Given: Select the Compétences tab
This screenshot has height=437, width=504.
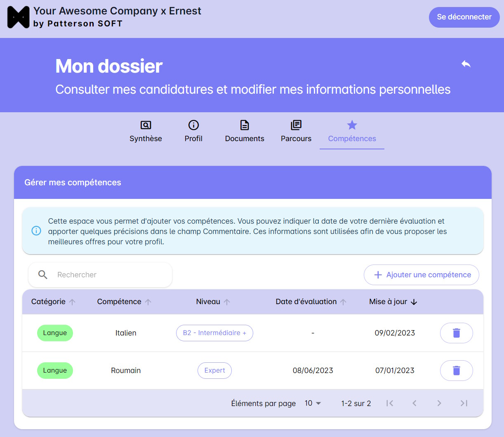Looking at the screenshot, I should point(352,131).
